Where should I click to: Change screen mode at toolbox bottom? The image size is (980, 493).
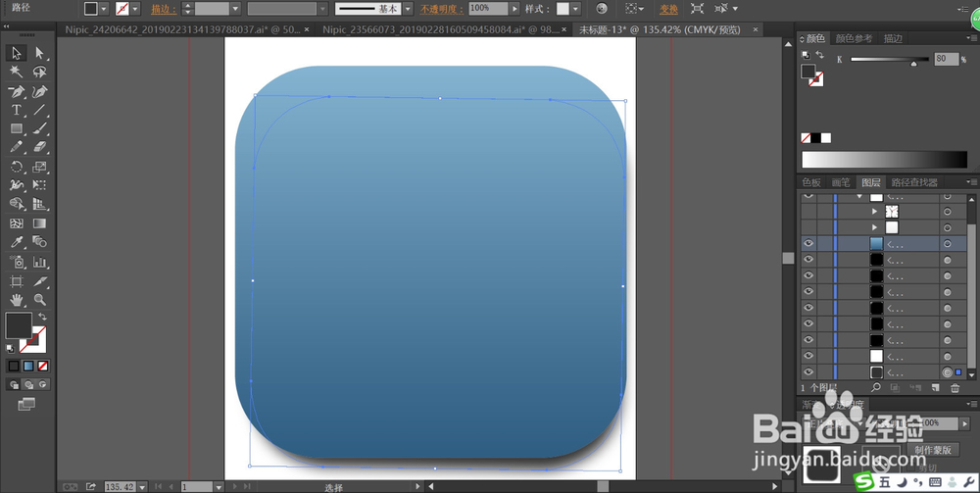pyautogui.click(x=26, y=404)
